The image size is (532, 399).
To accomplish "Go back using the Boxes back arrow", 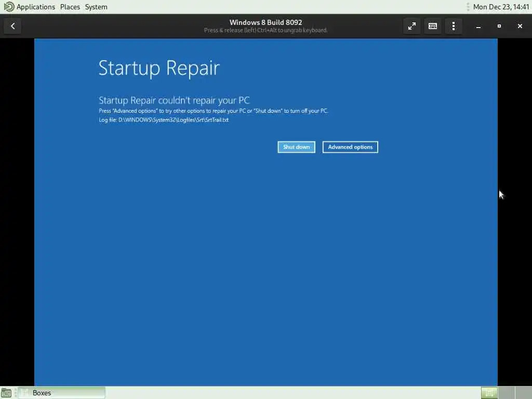I will (x=12, y=26).
